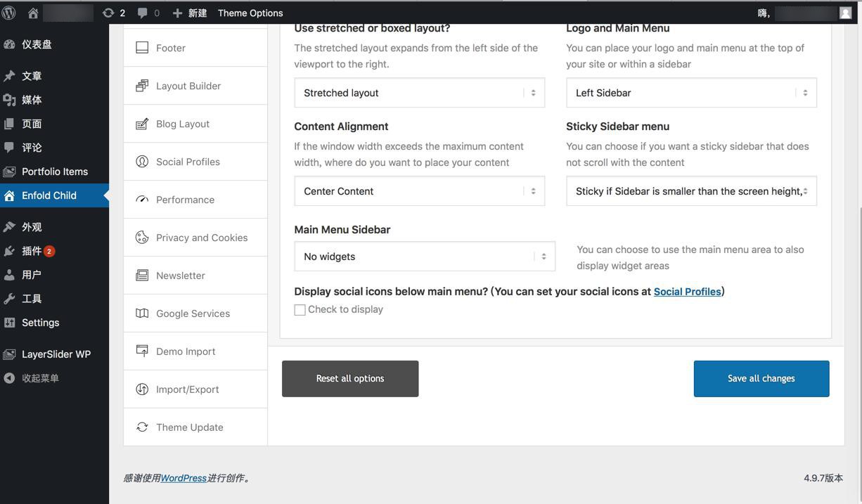Image resolution: width=862 pixels, height=504 pixels.
Task: Click the Performance gauge icon
Action: point(142,200)
